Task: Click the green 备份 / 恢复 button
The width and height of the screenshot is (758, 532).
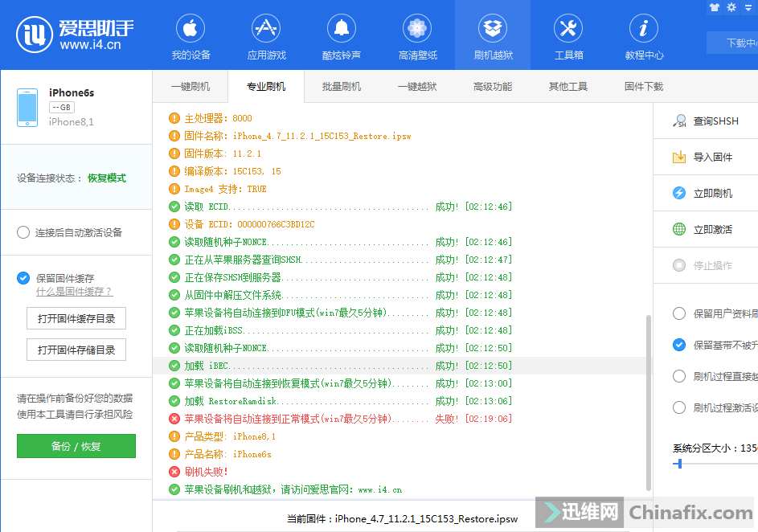Action: pyautogui.click(x=76, y=446)
